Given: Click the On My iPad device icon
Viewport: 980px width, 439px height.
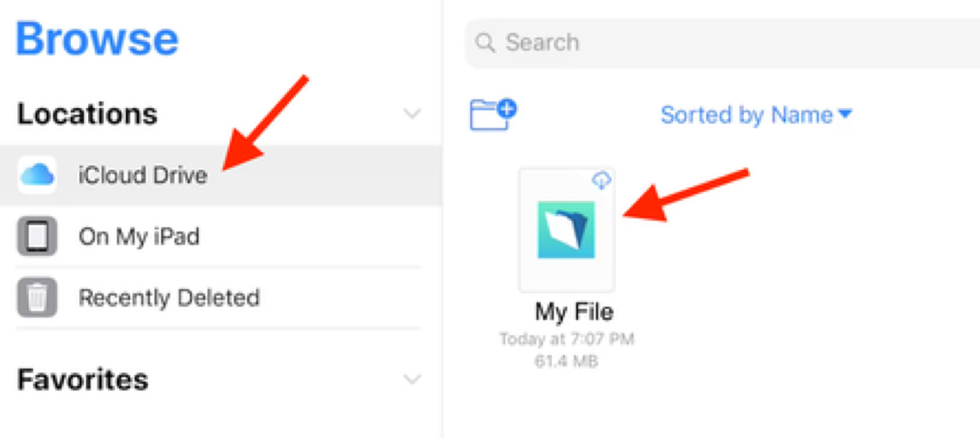Looking at the screenshot, I should (x=37, y=236).
